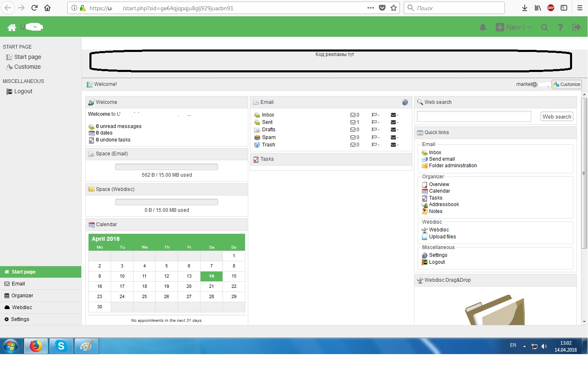Select the green Start page tab
This screenshot has height=368, width=588.
click(41, 272)
